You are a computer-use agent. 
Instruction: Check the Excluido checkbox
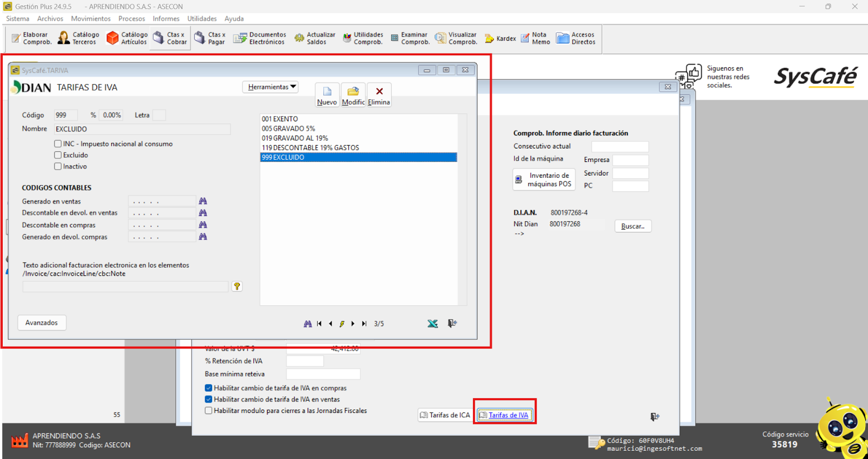click(58, 155)
